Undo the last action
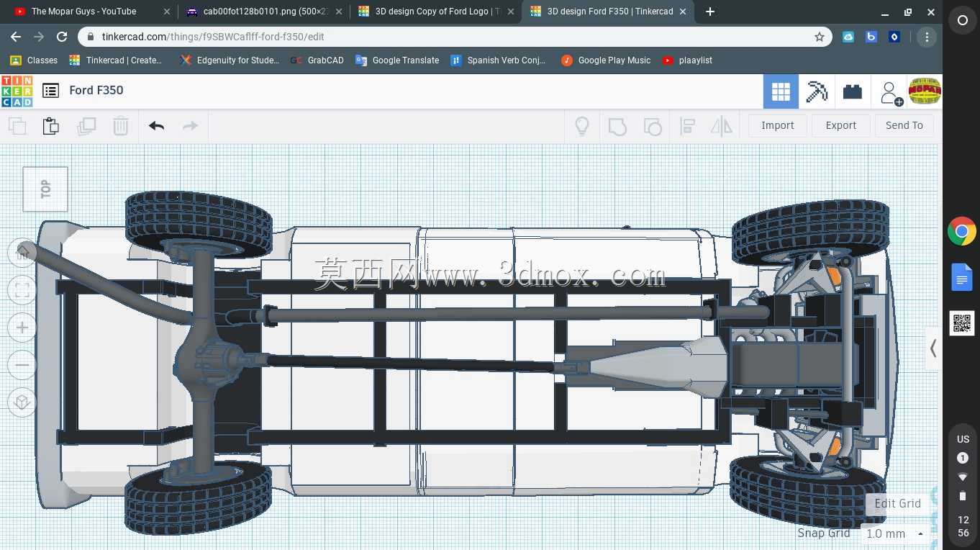 156,126
